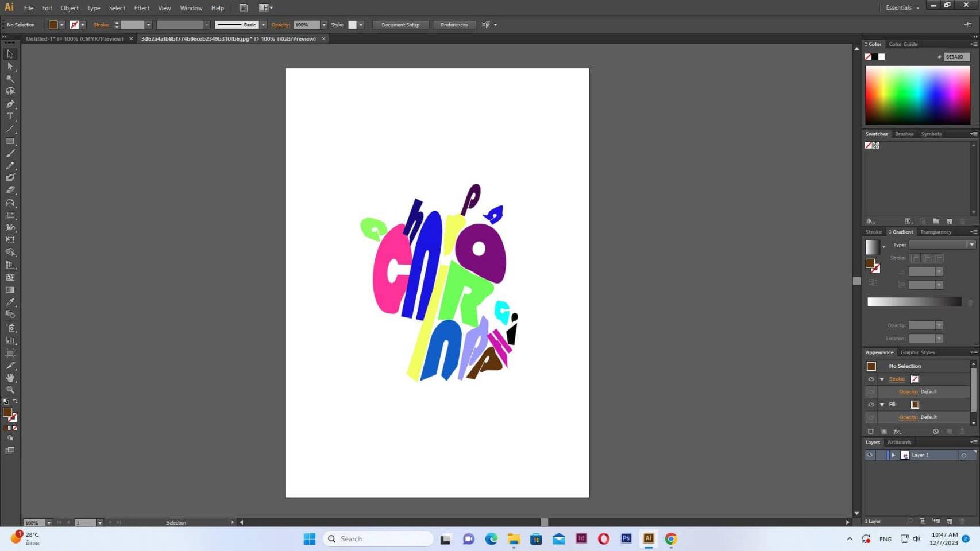The height and width of the screenshot is (551, 980).
Task: Select the Rectangle tool
Action: (x=10, y=141)
